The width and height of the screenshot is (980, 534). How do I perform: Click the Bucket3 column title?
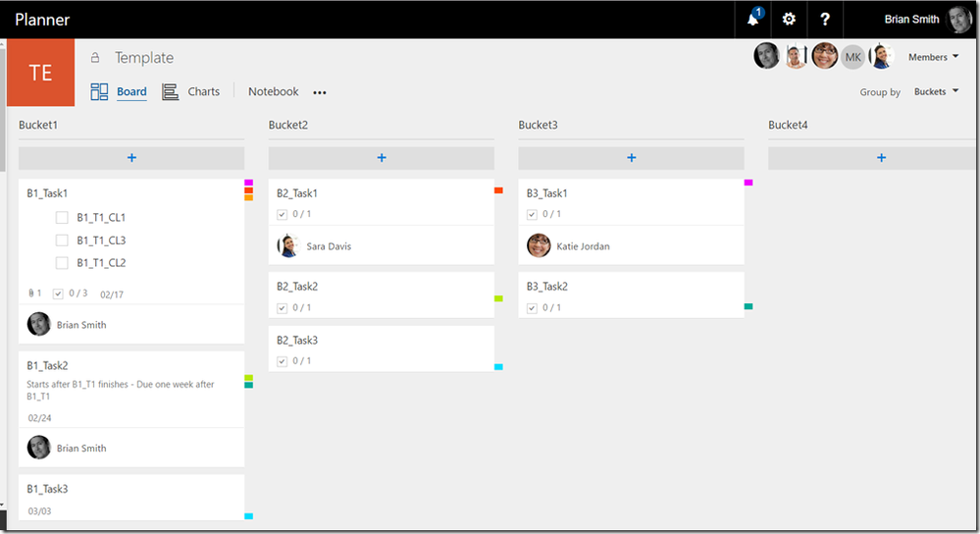click(538, 125)
